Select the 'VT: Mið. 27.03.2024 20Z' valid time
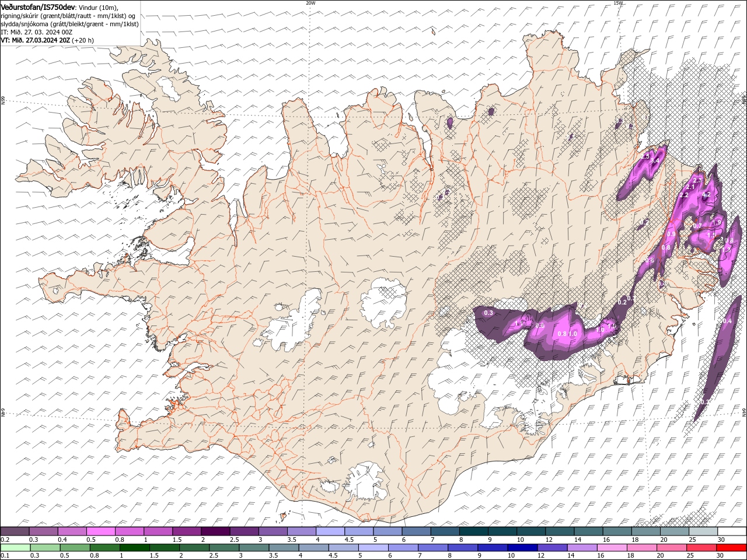This screenshot has height=560, width=747. coord(36,40)
